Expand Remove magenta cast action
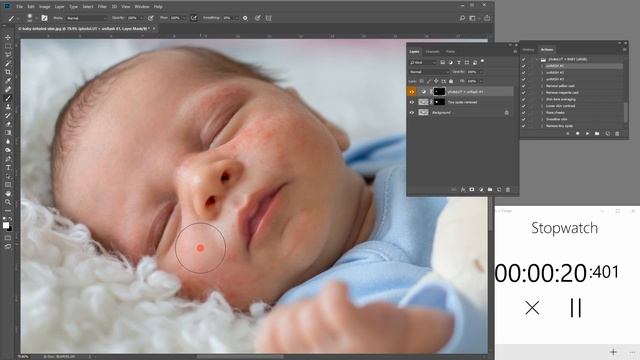This screenshot has height=360, width=640. (x=542, y=93)
